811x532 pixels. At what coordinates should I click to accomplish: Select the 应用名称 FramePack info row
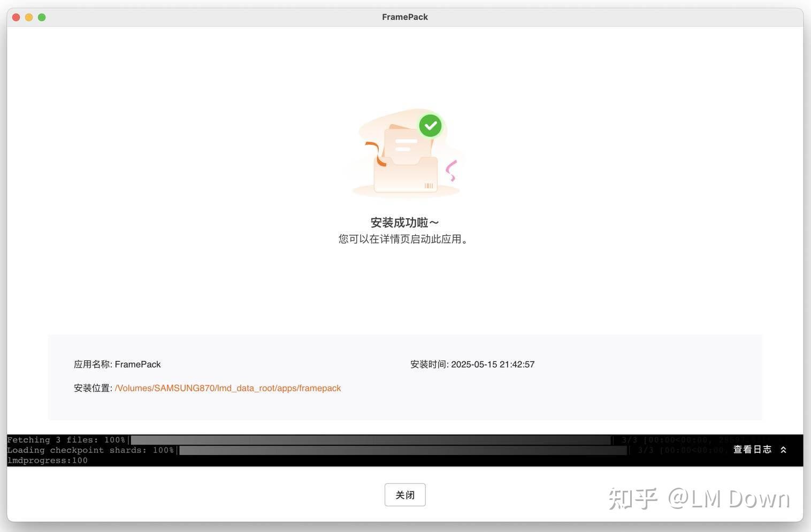(117, 364)
